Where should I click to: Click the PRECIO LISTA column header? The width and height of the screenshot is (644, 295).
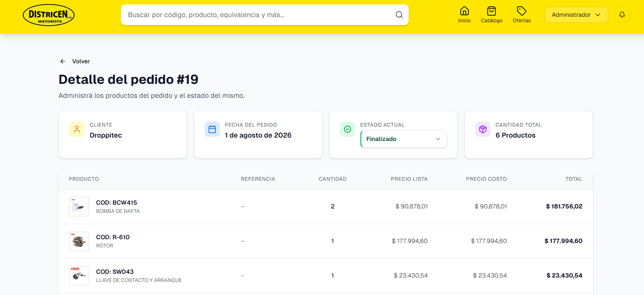pos(409,179)
